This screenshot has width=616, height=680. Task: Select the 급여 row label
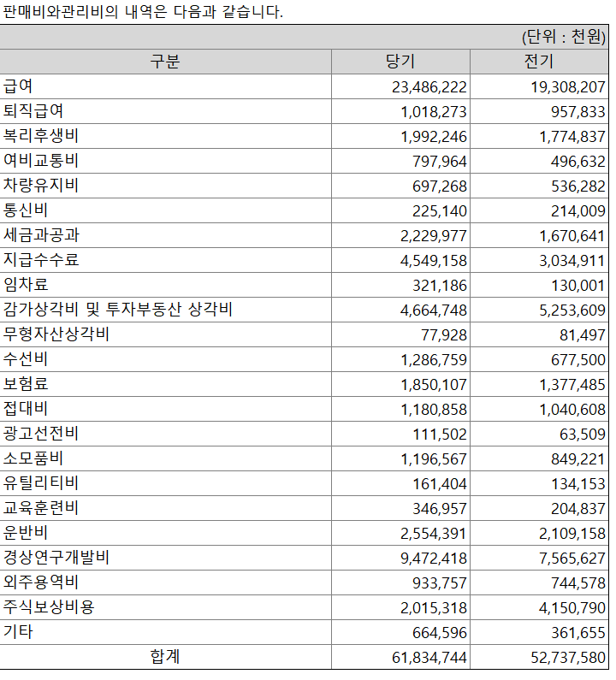[18, 86]
